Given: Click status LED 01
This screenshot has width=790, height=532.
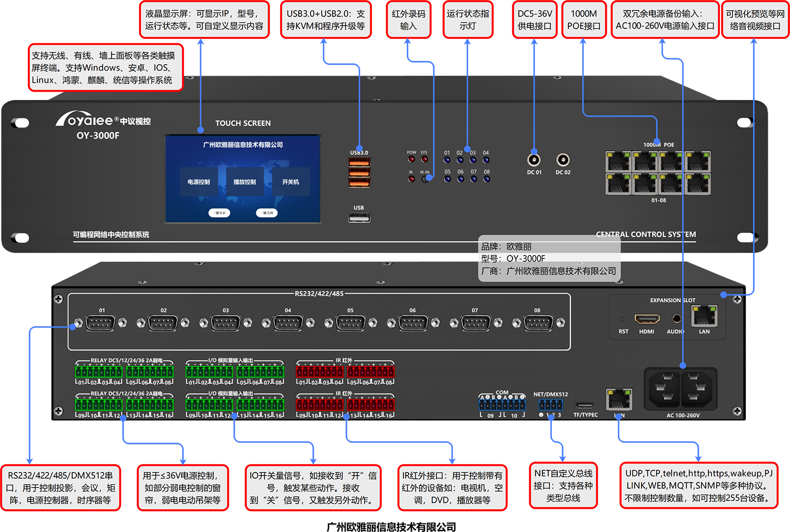Looking at the screenshot, I should (447, 160).
